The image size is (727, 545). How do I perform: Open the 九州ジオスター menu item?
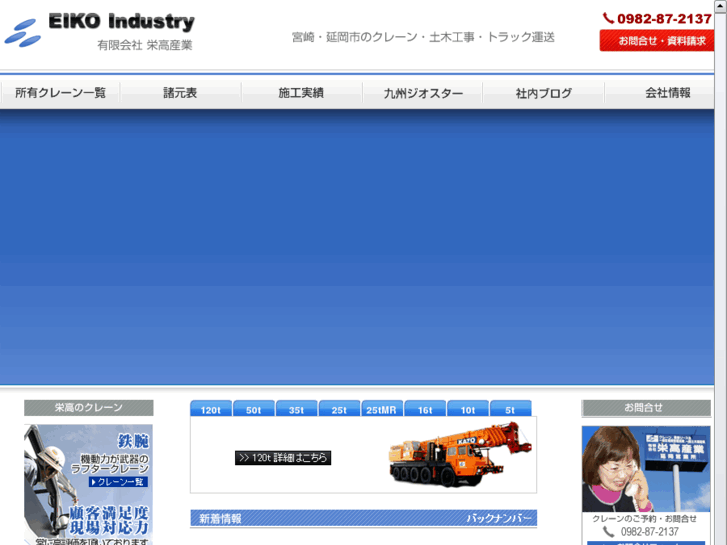(x=423, y=93)
